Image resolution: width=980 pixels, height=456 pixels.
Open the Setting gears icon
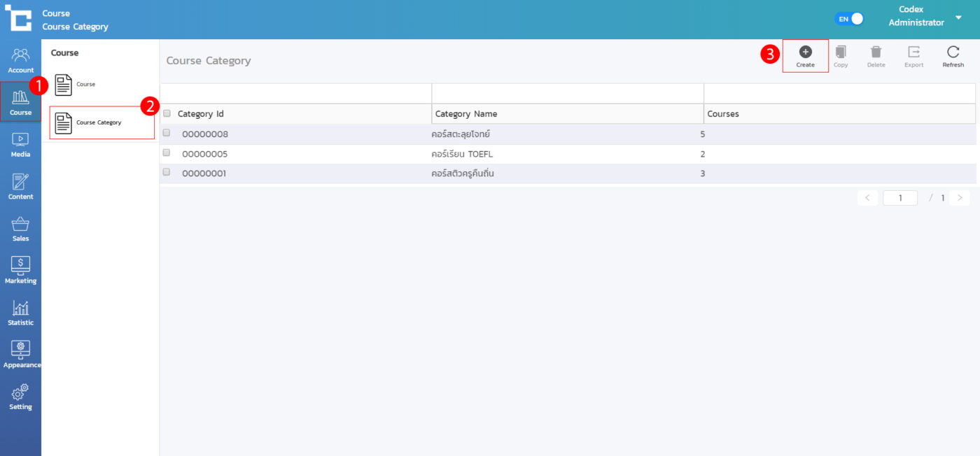[20, 396]
